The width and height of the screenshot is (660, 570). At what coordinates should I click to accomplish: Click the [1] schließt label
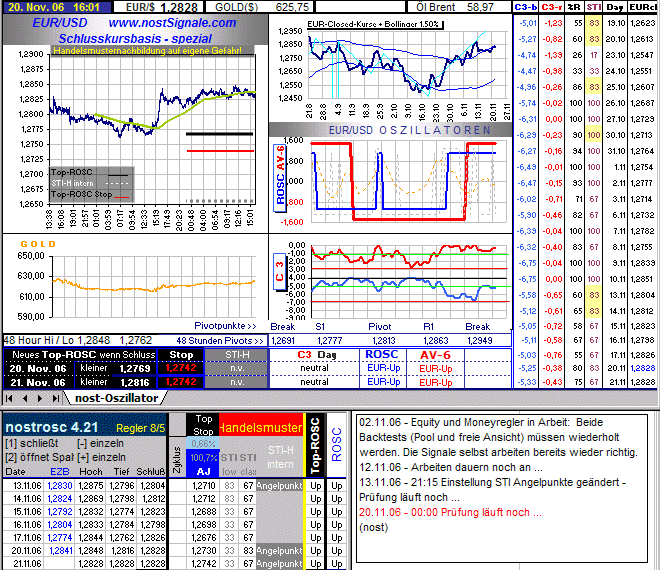click(32, 443)
